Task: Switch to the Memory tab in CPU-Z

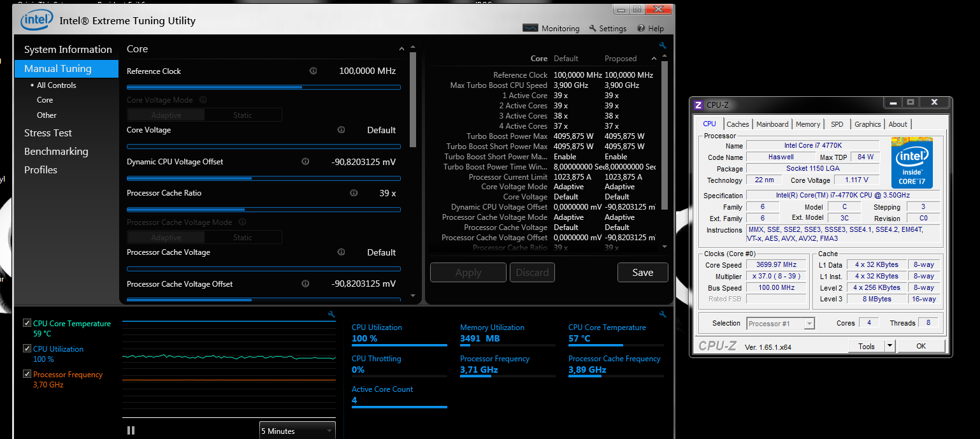Action: coord(808,124)
